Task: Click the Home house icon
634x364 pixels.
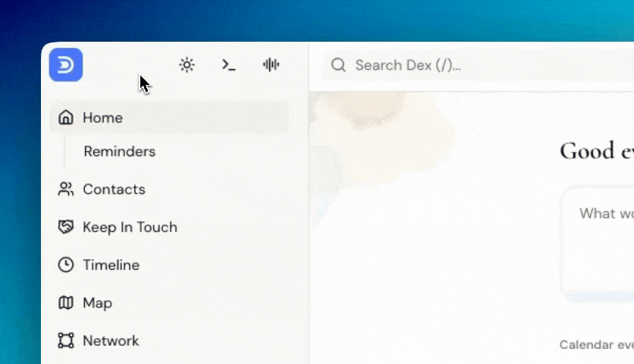Action: [66, 118]
